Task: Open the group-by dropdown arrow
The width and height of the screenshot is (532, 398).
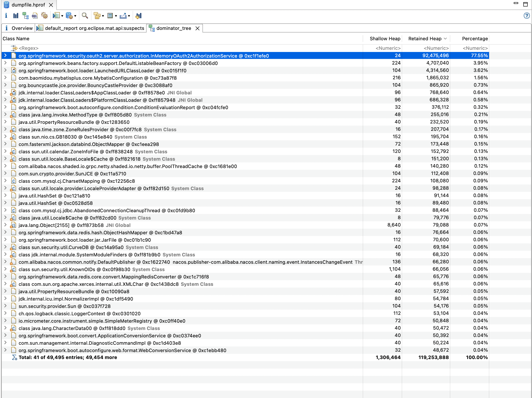Action: click(103, 16)
